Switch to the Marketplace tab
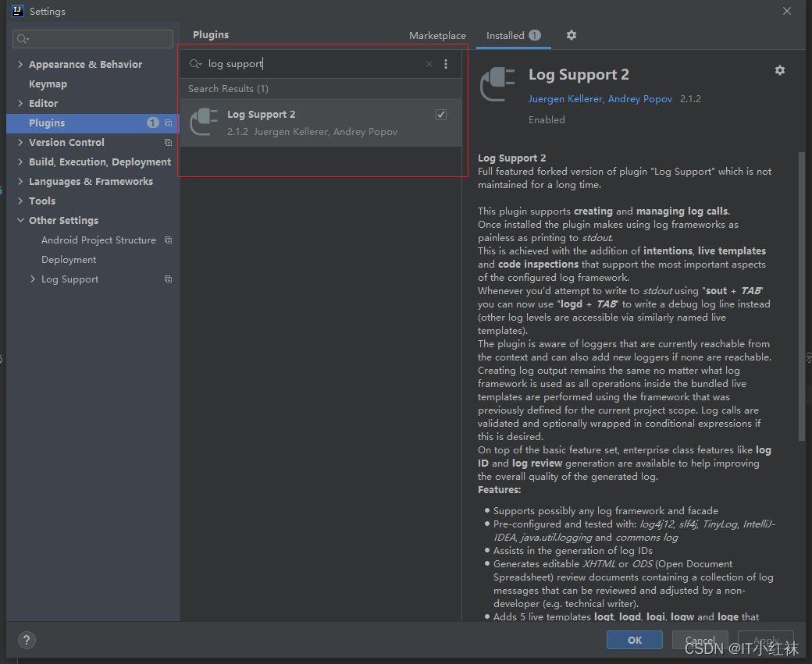This screenshot has width=812, height=664. [x=437, y=36]
